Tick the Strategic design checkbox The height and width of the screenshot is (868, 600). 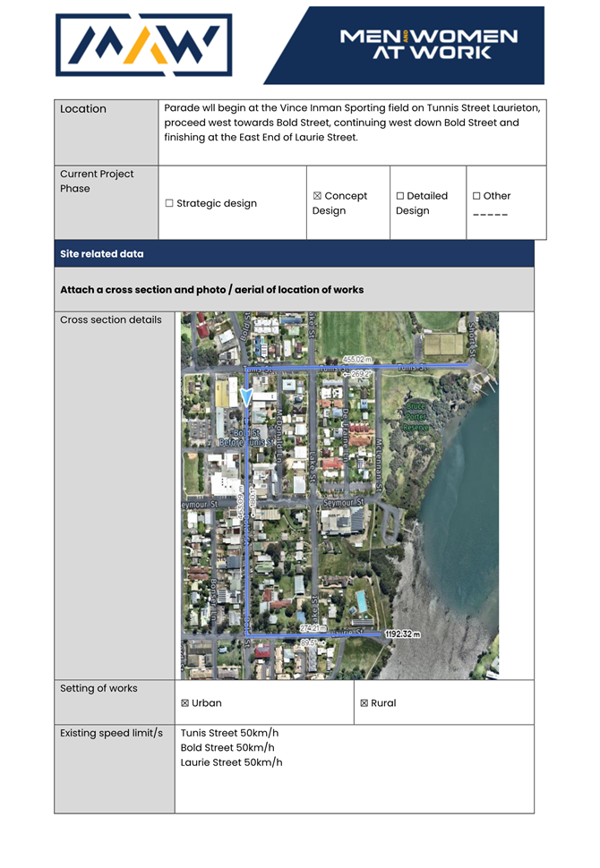pos(169,204)
